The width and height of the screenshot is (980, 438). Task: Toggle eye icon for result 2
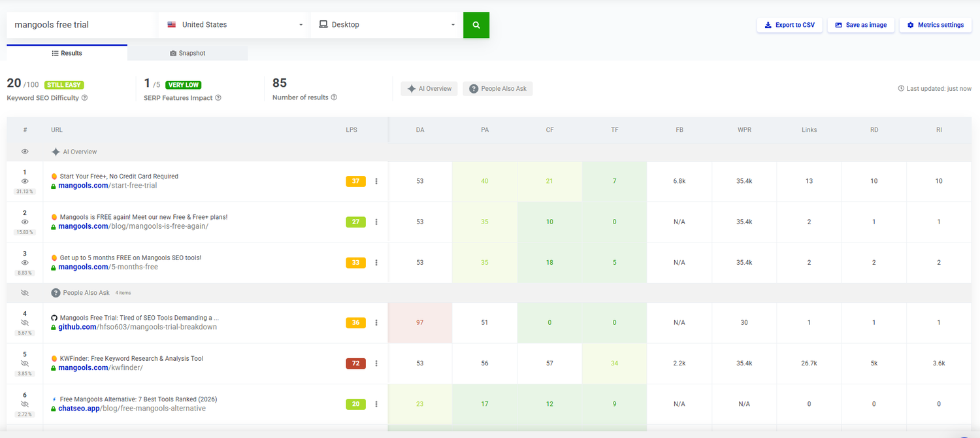pyautogui.click(x=25, y=222)
